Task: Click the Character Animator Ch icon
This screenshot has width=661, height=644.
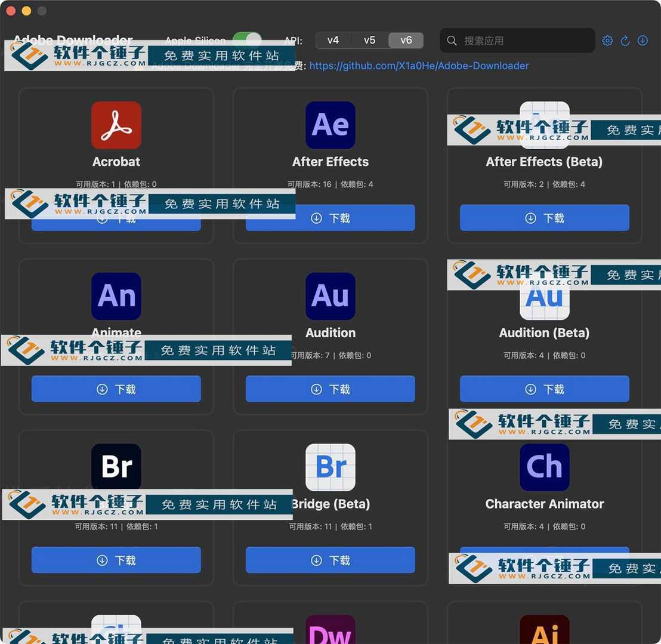Action: click(x=545, y=467)
